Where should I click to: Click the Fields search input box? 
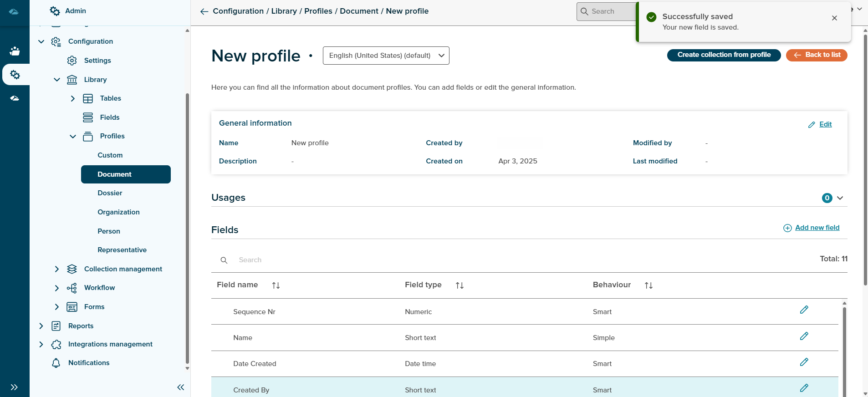(319, 260)
